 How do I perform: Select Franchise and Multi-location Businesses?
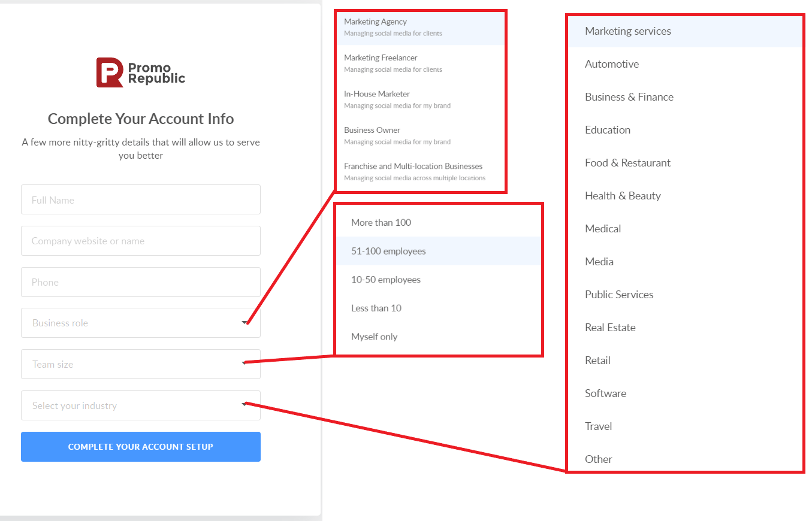pyautogui.click(x=419, y=171)
